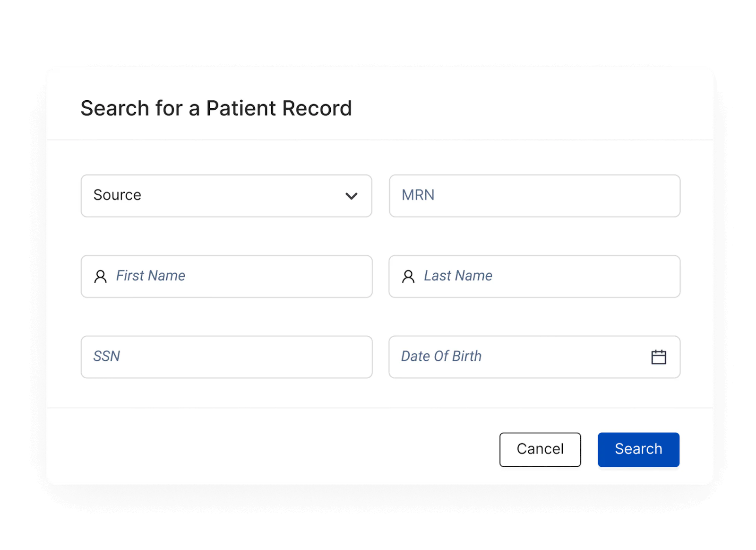The image size is (756, 550).
Task: Click the person icon beside First Name
Action: click(100, 276)
